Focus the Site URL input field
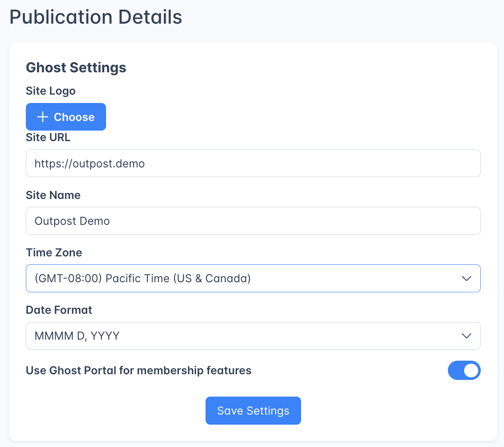This screenshot has height=447, width=504. click(x=253, y=163)
